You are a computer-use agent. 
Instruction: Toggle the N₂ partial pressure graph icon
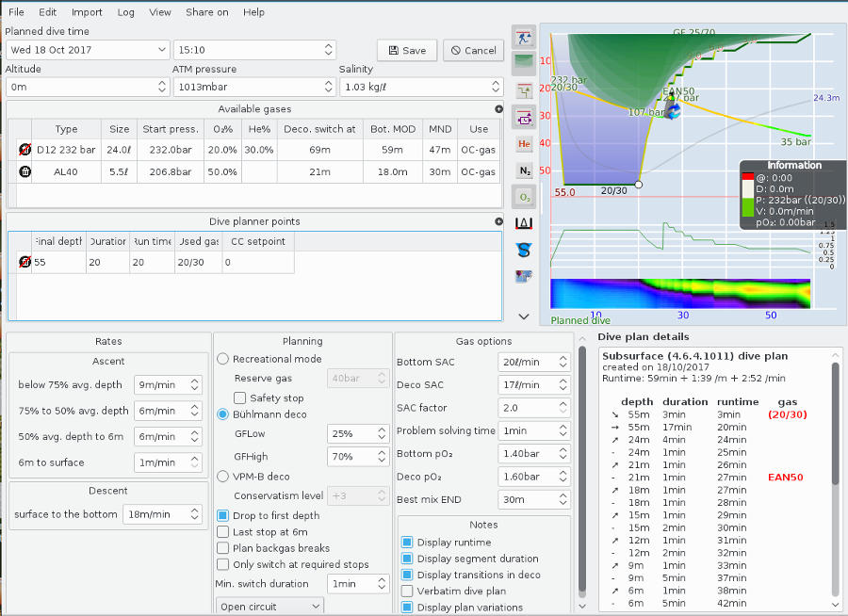[525, 170]
